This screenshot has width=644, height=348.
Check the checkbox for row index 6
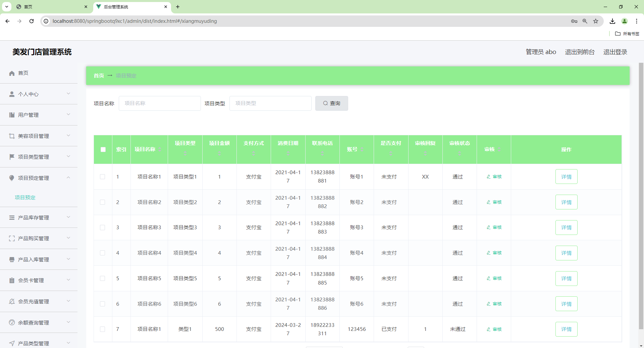tap(103, 304)
